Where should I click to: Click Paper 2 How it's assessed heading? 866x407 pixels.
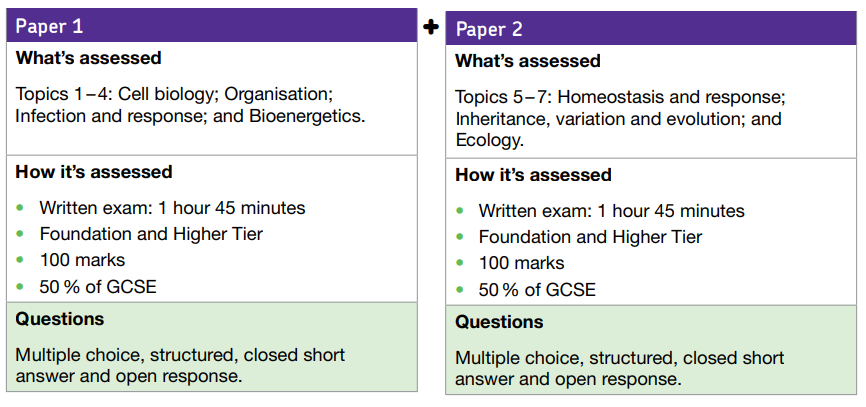point(533,175)
